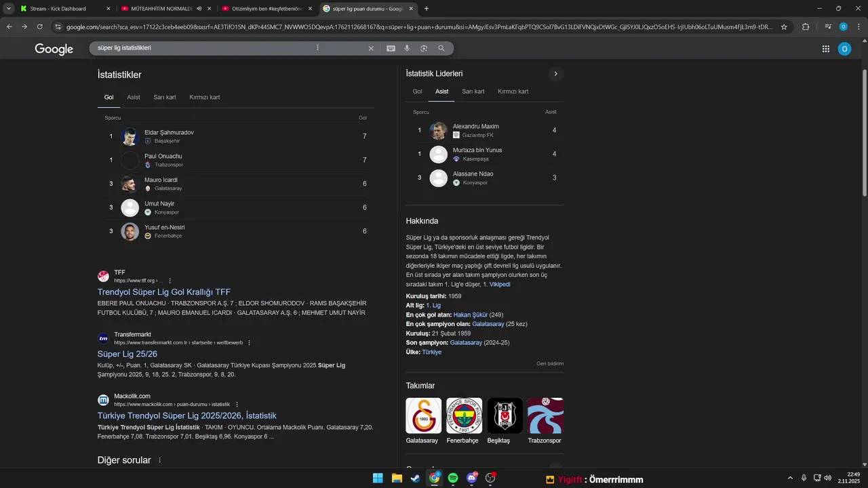Image resolution: width=868 pixels, height=488 pixels.
Task: Follow the Vikipedi link
Action: click(x=500, y=285)
